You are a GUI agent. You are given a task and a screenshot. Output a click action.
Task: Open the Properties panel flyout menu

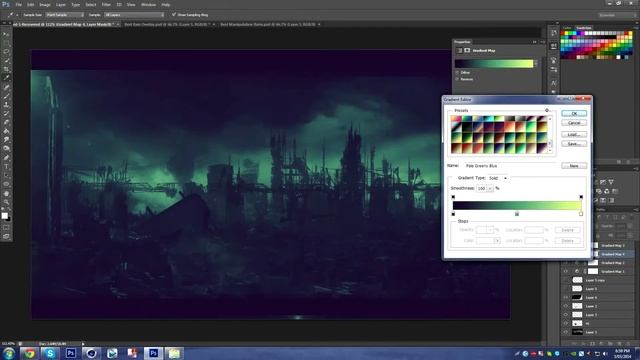tap(542, 42)
